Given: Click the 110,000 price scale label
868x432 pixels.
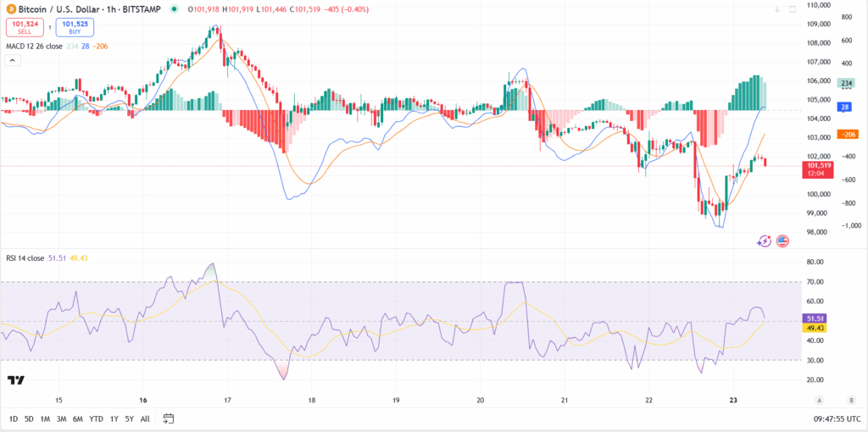Looking at the screenshot, I should tap(818, 5).
